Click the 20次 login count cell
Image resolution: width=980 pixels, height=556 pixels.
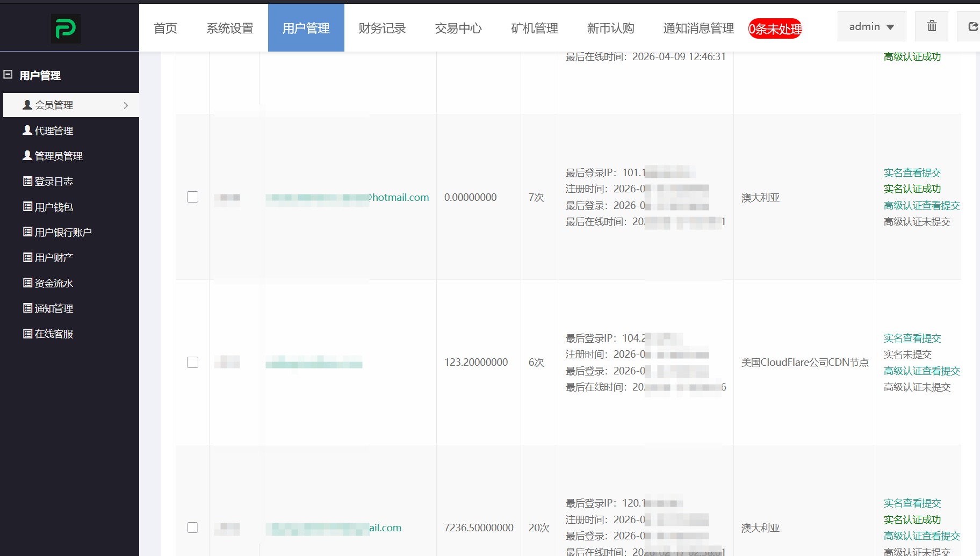point(539,528)
